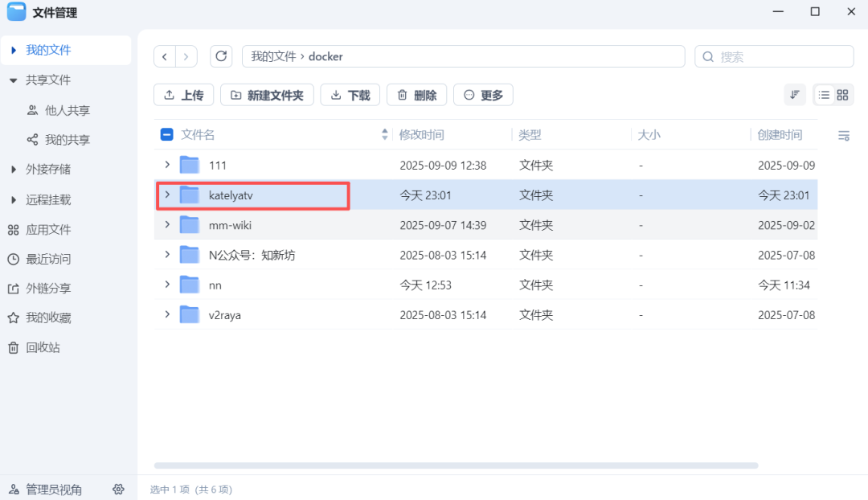This screenshot has height=500, width=868.
Task: Open 最近访问 from the sidebar
Action: (x=47, y=259)
